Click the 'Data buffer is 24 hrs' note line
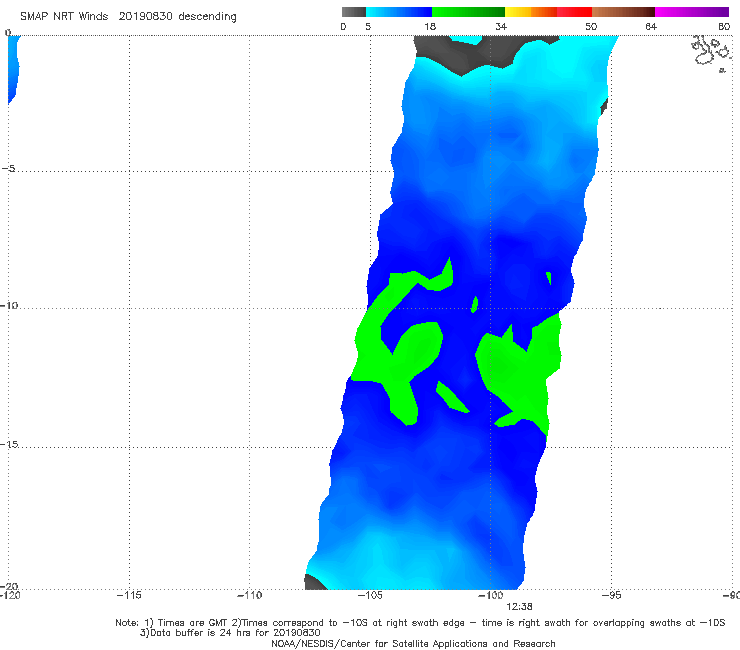 [230, 633]
